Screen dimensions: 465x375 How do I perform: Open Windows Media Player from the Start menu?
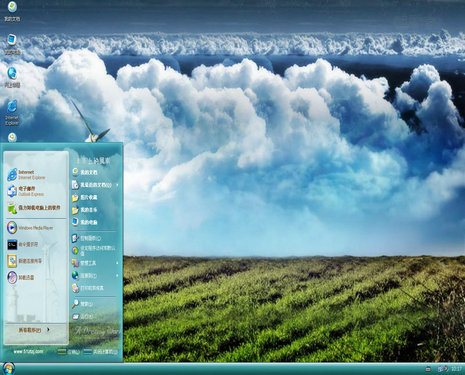coord(30,228)
